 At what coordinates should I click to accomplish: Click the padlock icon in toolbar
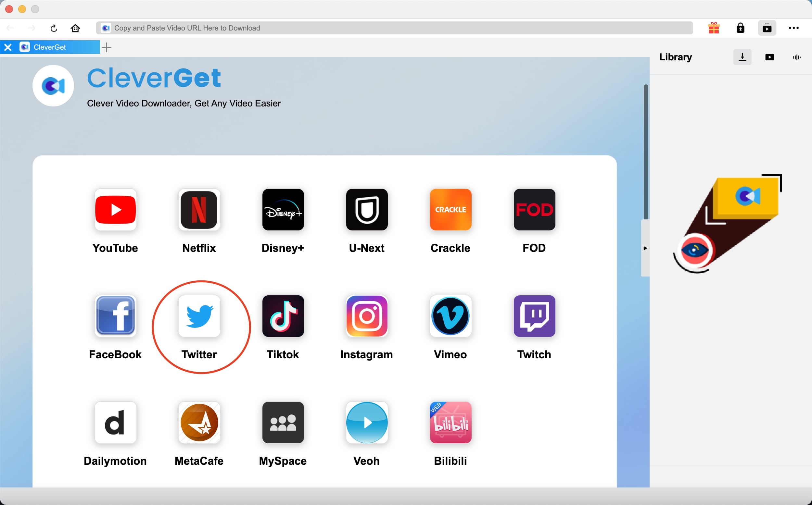(x=741, y=28)
